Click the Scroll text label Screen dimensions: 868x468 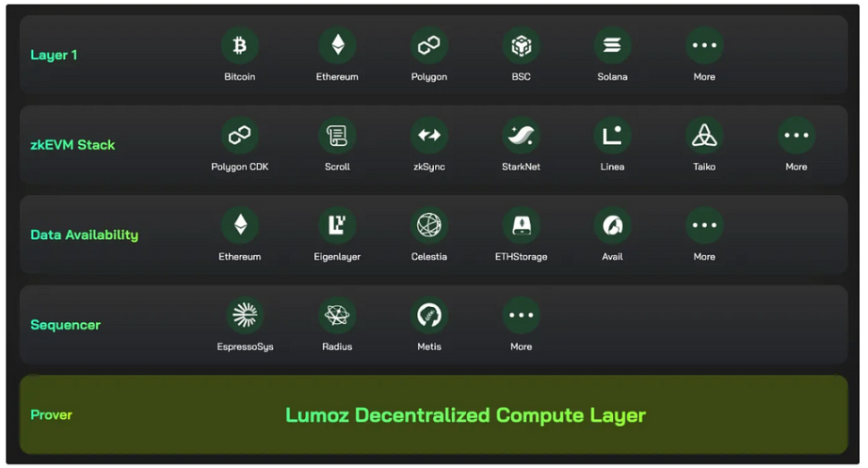[x=337, y=167]
